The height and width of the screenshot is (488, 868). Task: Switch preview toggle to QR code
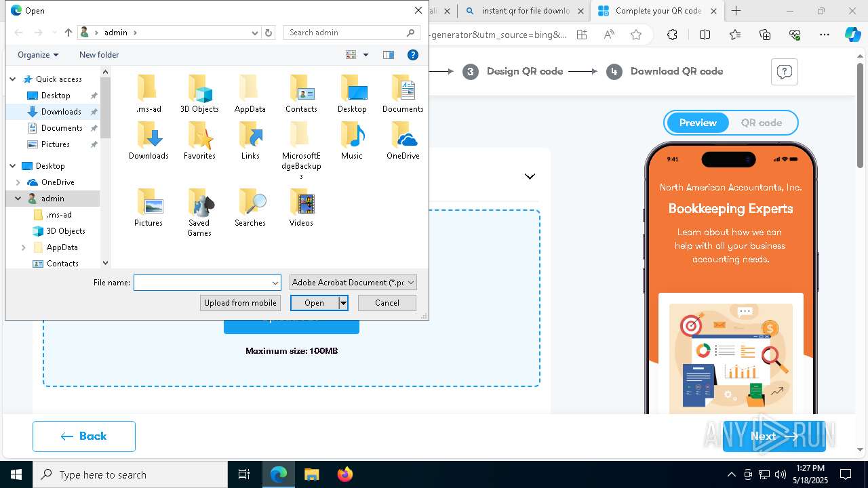coord(762,123)
